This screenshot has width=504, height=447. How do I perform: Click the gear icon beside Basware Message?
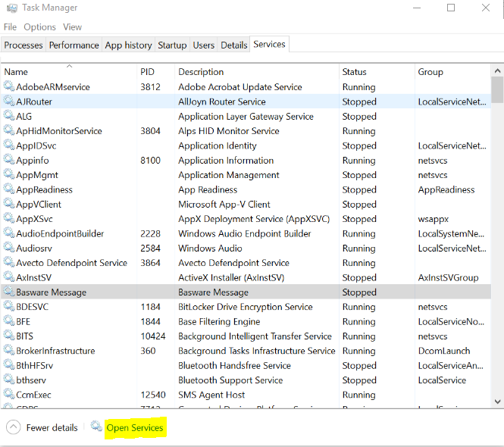tap(9, 292)
